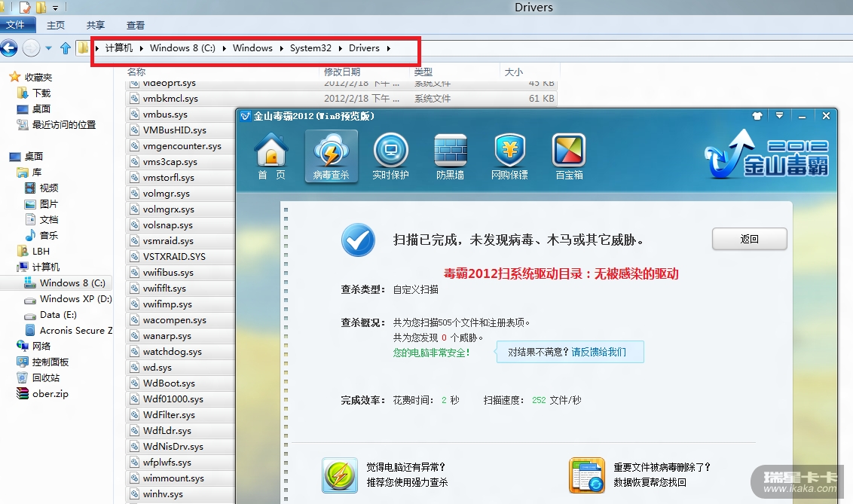Select the file watchdog.sys
Screen dimensions: 853x504
click(x=172, y=351)
